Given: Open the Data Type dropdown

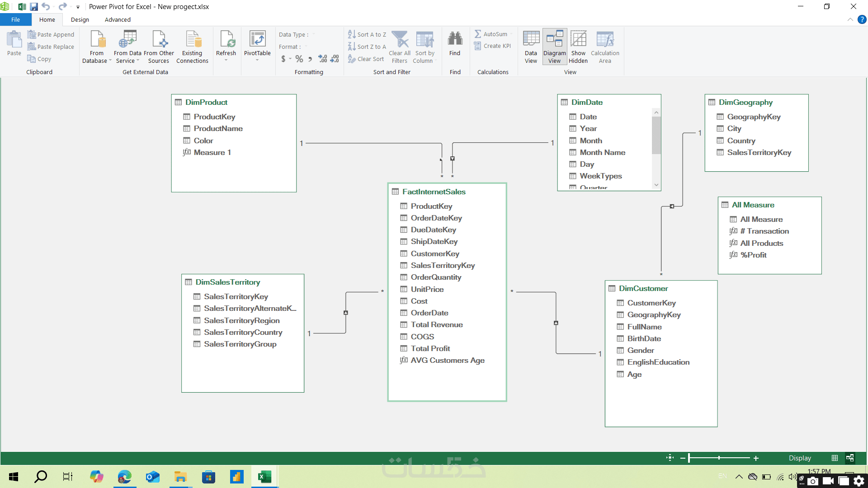Looking at the screenshot, I should click(x=313, y=34).
